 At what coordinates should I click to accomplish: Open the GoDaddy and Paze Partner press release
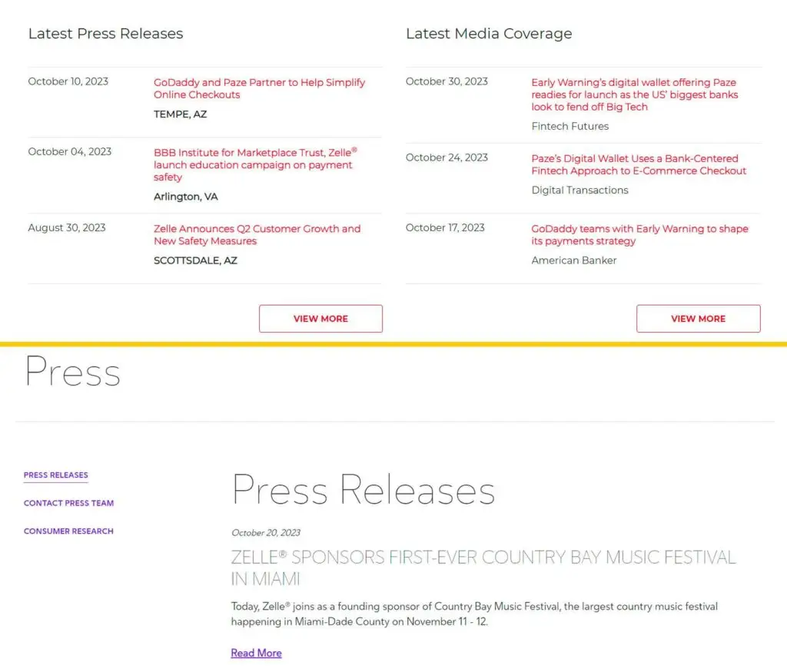[x=259, y=88]
